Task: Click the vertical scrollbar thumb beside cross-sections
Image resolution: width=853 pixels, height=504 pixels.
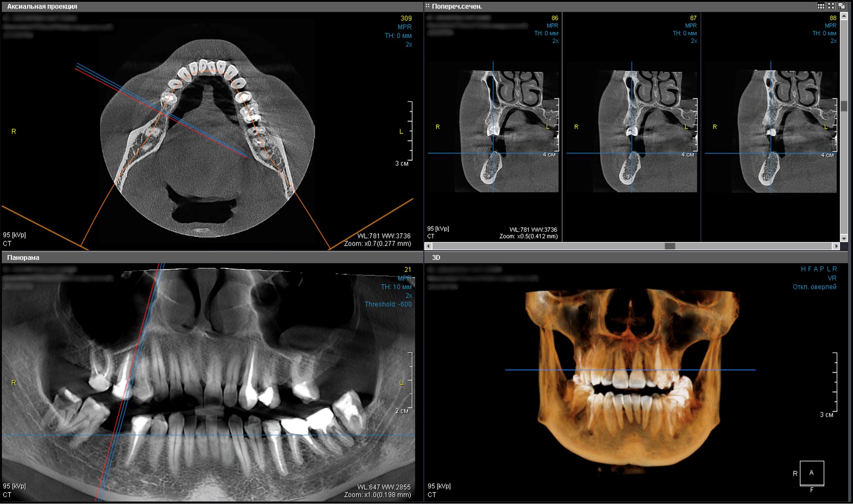Action: click(844, 106)
